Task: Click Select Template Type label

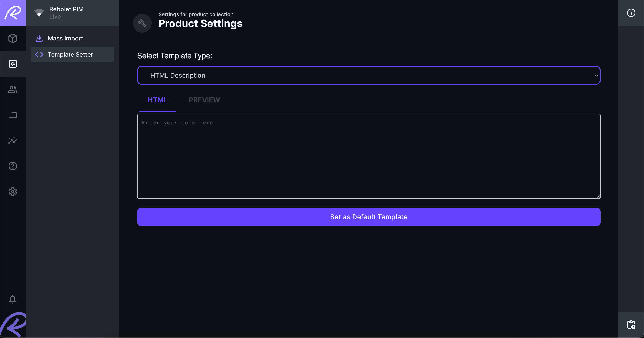Action: pyautogui.click(x=175, y=56)
